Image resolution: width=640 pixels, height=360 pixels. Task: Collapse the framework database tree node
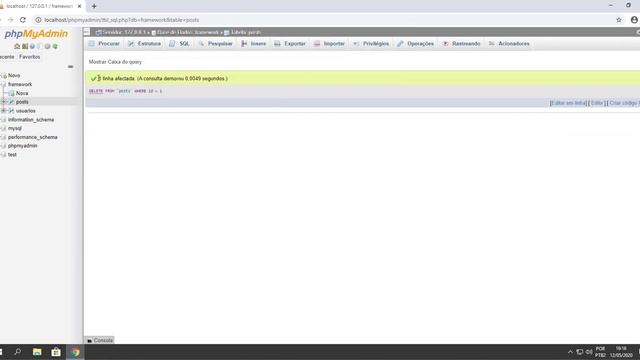pyautogui.click(x=3, y=84)
